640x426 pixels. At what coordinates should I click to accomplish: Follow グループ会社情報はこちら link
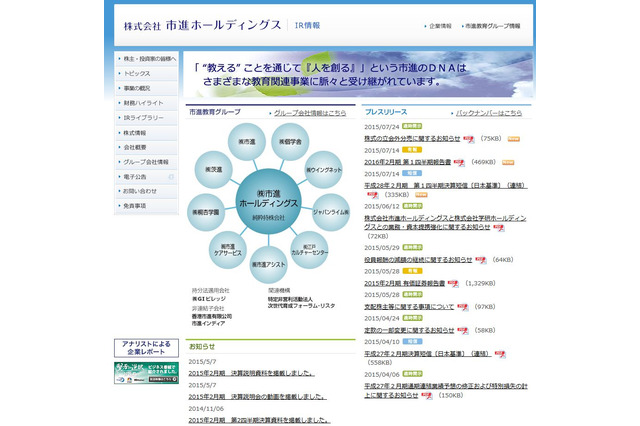[310, 113]
